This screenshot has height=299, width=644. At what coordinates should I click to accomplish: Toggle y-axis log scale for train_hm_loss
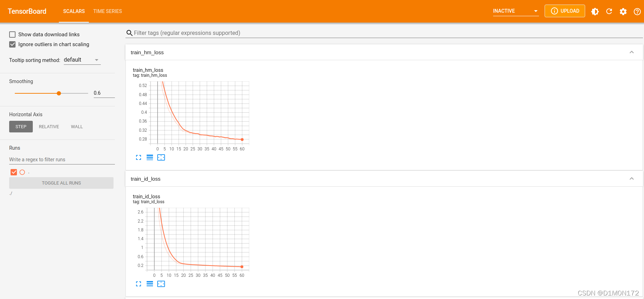(x=150, y=157)
